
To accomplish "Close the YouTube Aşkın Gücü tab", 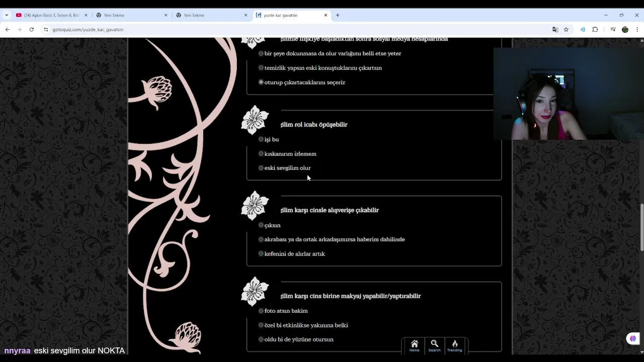I will pos(86,15).
